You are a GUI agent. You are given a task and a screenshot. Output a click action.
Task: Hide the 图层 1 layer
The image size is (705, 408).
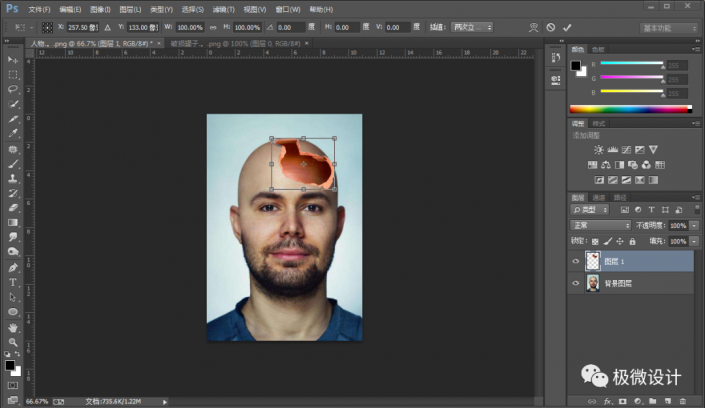(x=575, y=262)
